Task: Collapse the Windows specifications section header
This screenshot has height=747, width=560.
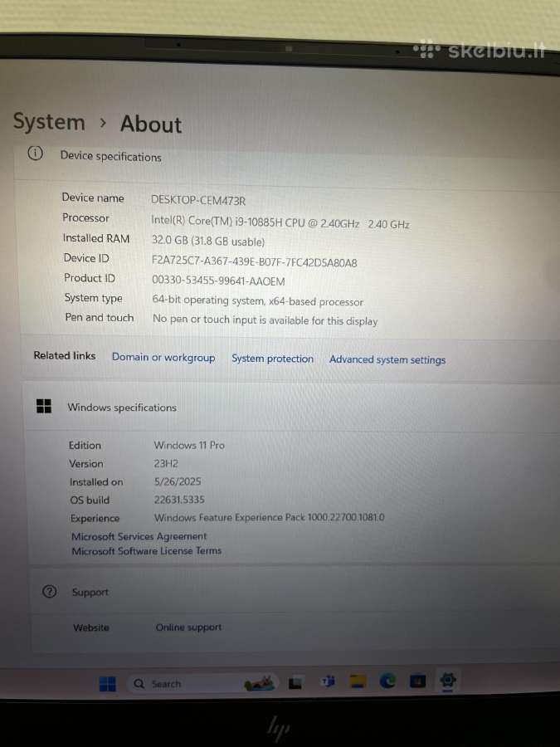Action: point(291,408)
